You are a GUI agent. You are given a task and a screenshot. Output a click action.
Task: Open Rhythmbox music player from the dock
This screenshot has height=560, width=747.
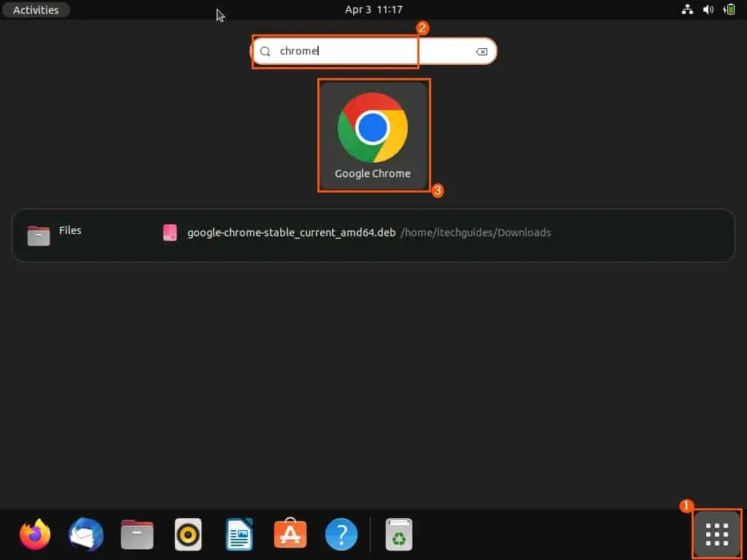click(x=187, y=534)
